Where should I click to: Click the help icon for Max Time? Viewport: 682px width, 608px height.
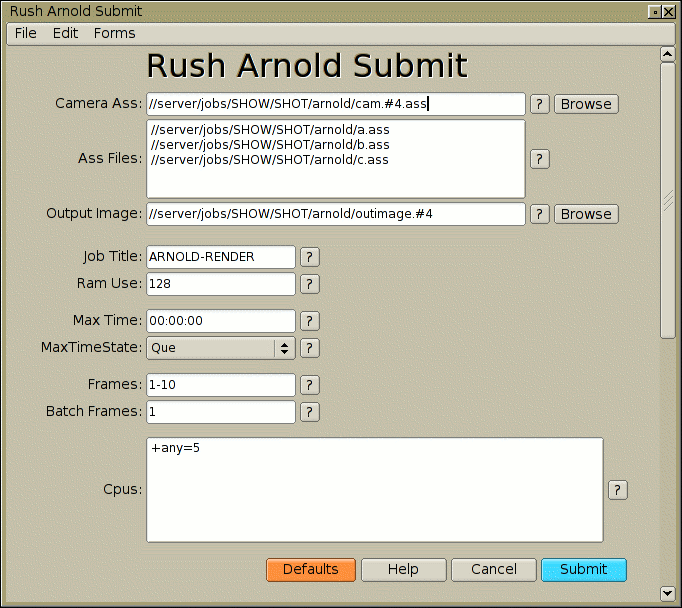310,321
